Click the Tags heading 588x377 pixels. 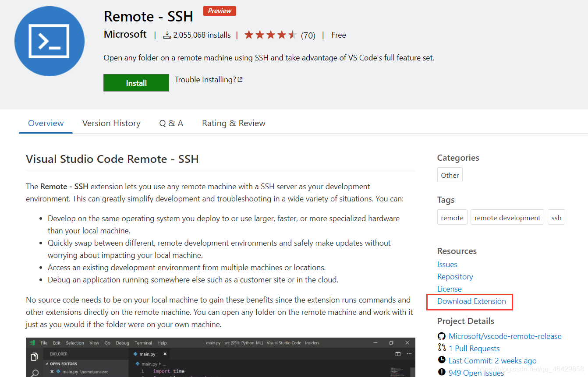click(x=446, y=200)
